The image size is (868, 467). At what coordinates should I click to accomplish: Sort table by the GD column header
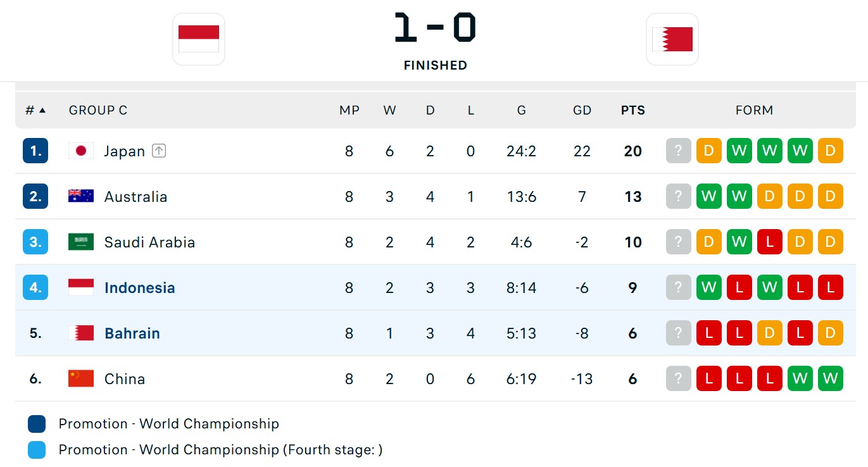pyautogui.click(x=582, y=110)
